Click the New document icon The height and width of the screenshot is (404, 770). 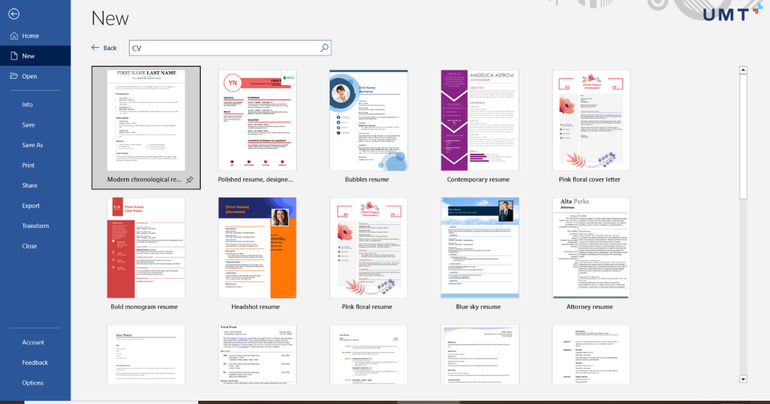click(x=14, y=56)
